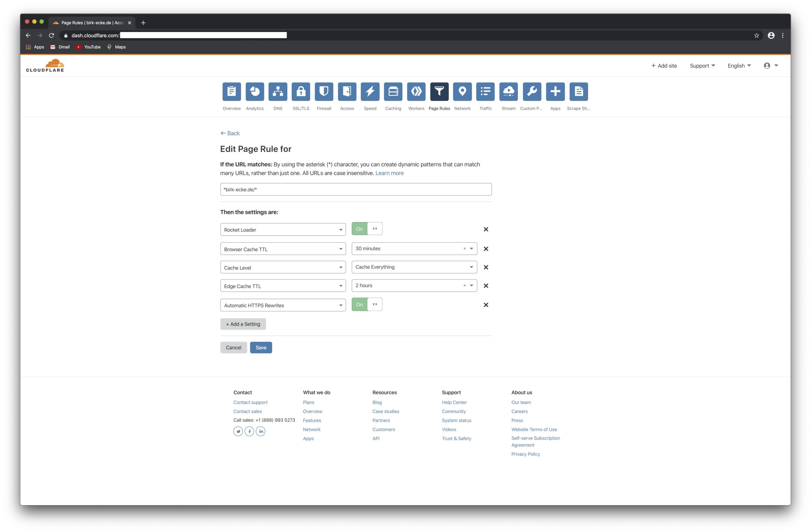The width and height of the screenshot is (811, 532).
Task: Go back with browser back arrow
Action: [x=28, y=35]
